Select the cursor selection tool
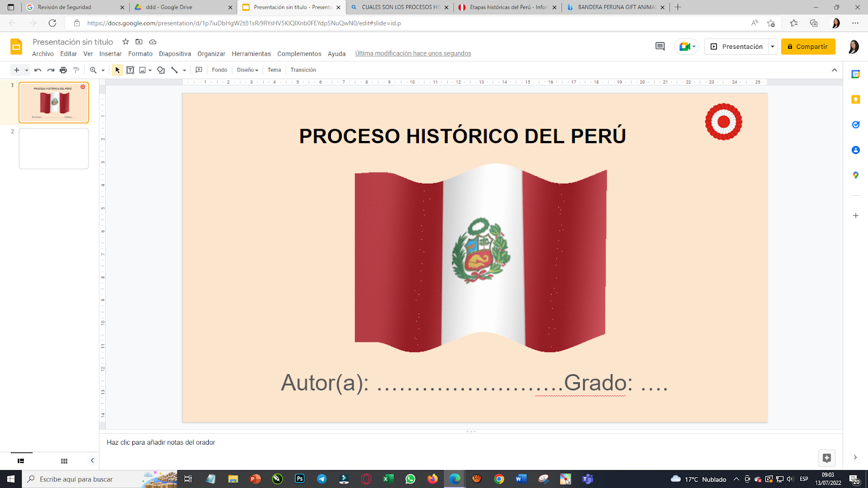 click(117, 70)
